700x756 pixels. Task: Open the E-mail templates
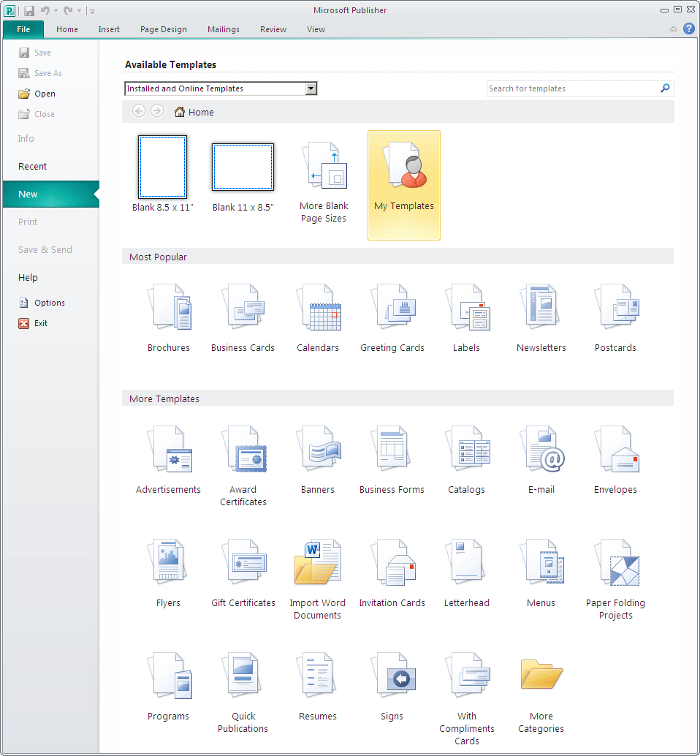[x=541, y=460]
